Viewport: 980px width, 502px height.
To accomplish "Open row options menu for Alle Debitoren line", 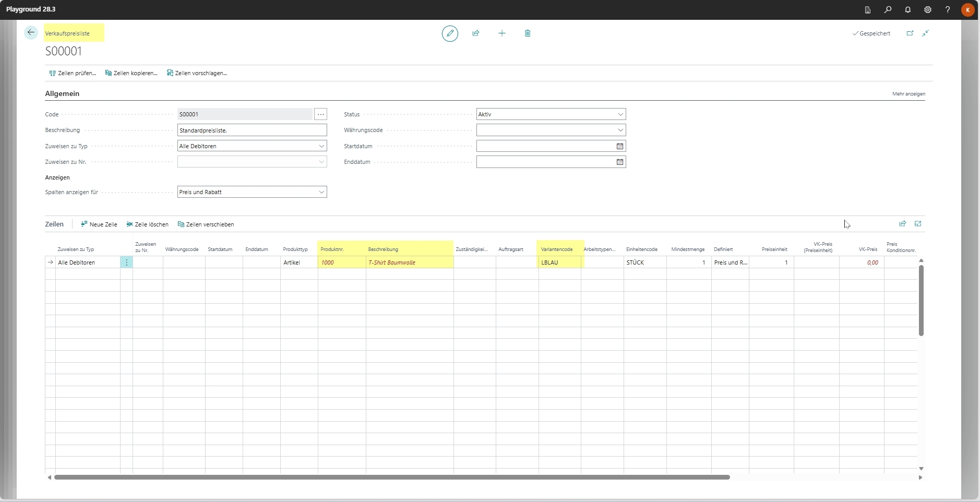I will click(126, 262).
